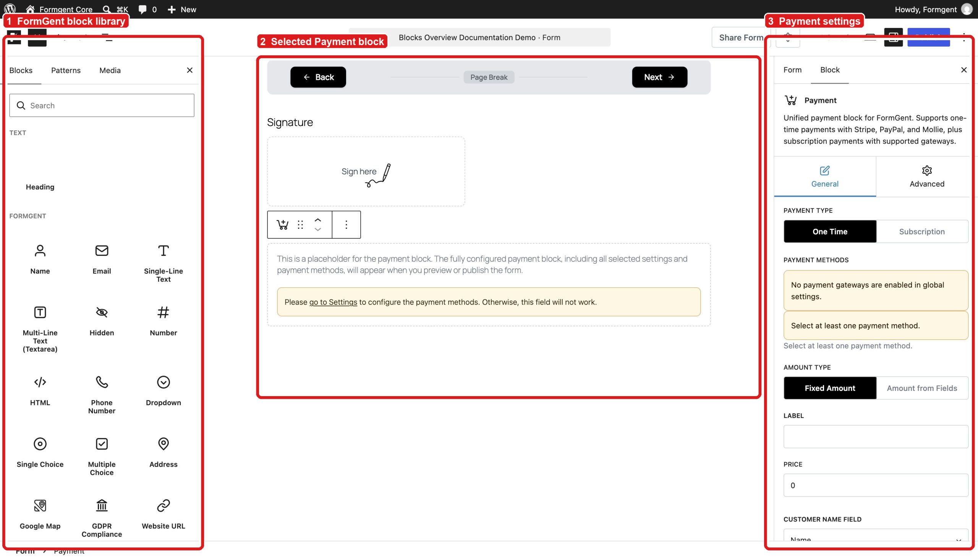Choose Fixed Amount type

click(x=829, y=388)
